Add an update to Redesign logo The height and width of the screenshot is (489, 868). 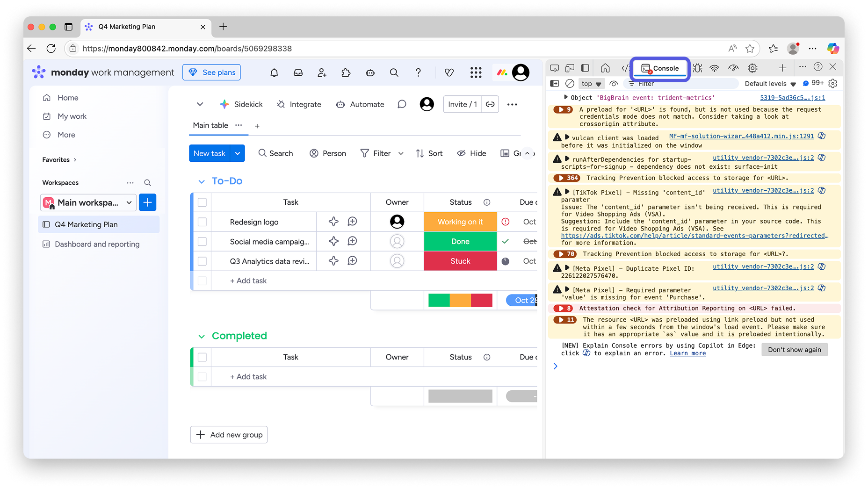pos(352,222)
